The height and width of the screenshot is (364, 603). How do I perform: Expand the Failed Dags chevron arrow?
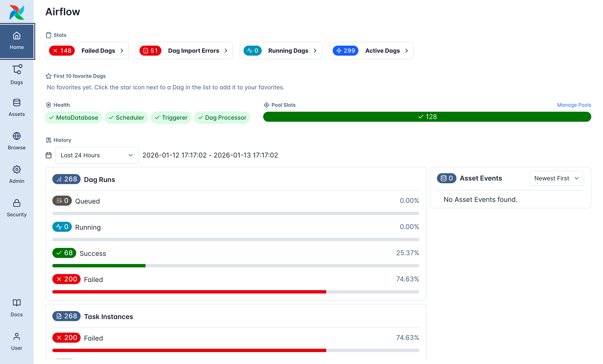pyautogui.click(x=122, y=51)
